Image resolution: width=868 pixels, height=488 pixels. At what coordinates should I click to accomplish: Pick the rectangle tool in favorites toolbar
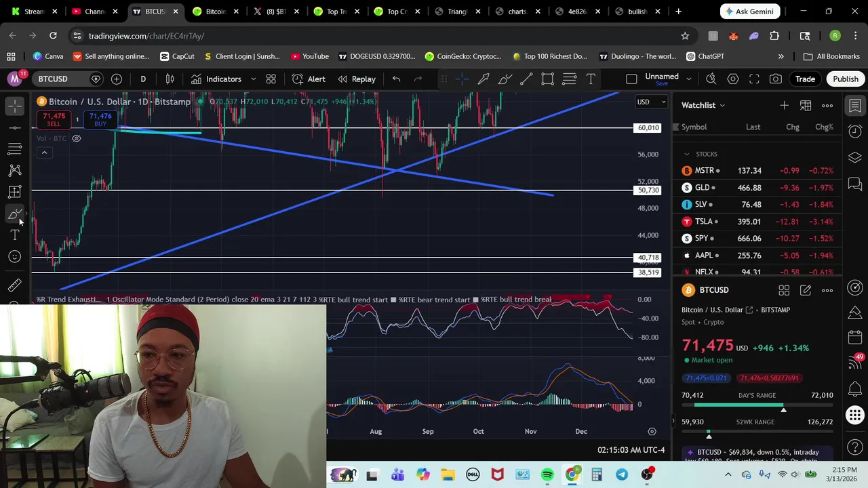click(547, 79)
